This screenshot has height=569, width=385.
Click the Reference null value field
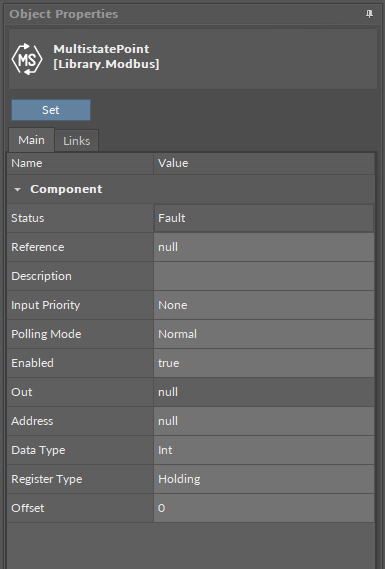click(264, 247)
